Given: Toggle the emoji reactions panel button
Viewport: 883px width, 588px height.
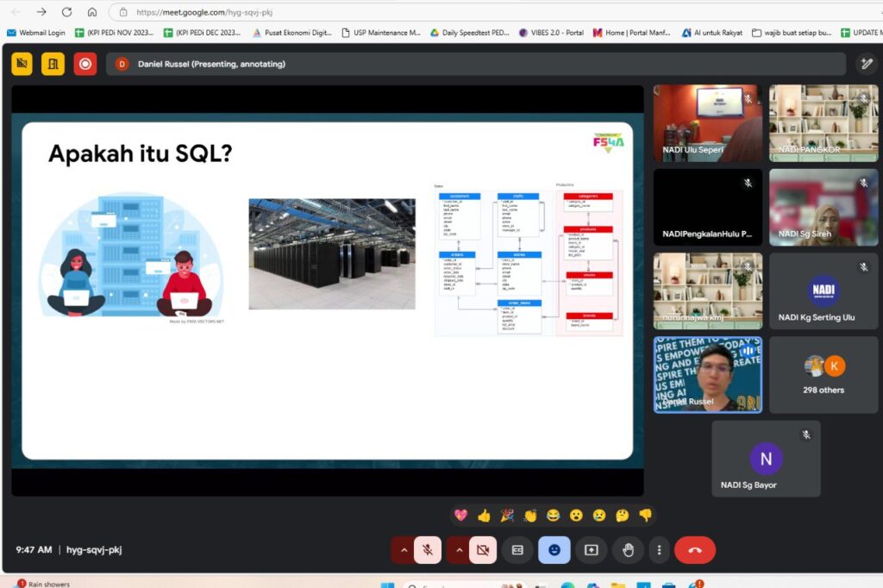Looking at the screenshot, I should click(554, 549).
